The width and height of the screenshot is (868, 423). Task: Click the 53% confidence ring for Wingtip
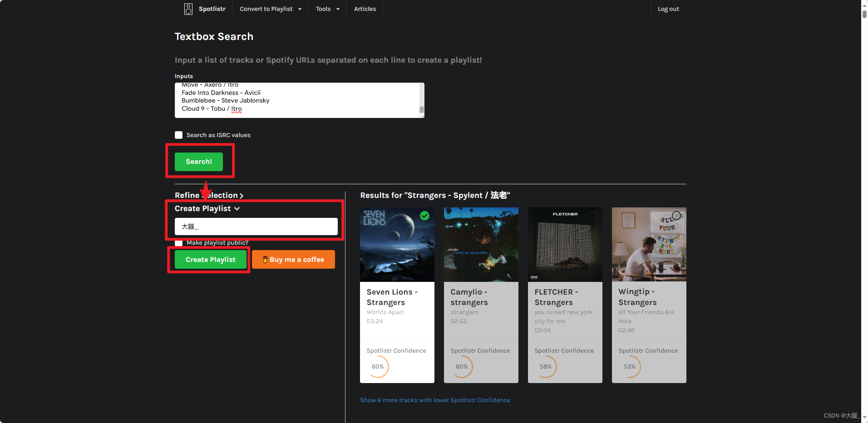tap(630, 367)
